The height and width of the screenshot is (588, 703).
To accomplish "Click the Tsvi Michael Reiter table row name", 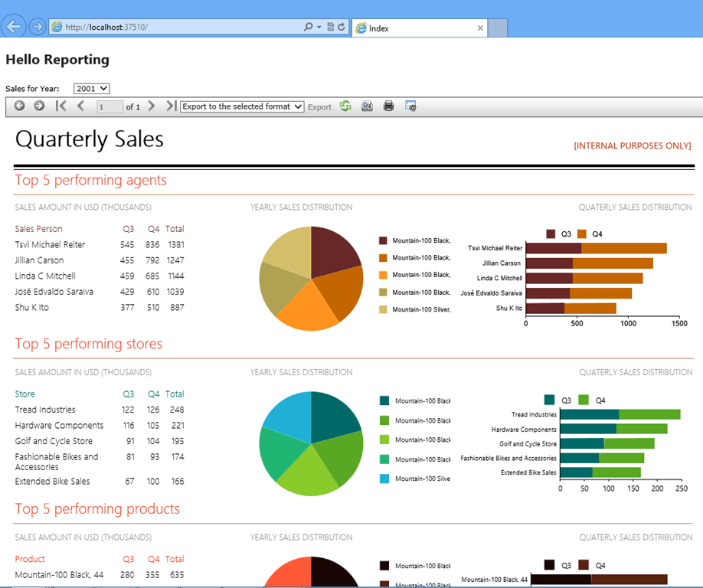I will (x=50, y=245).
